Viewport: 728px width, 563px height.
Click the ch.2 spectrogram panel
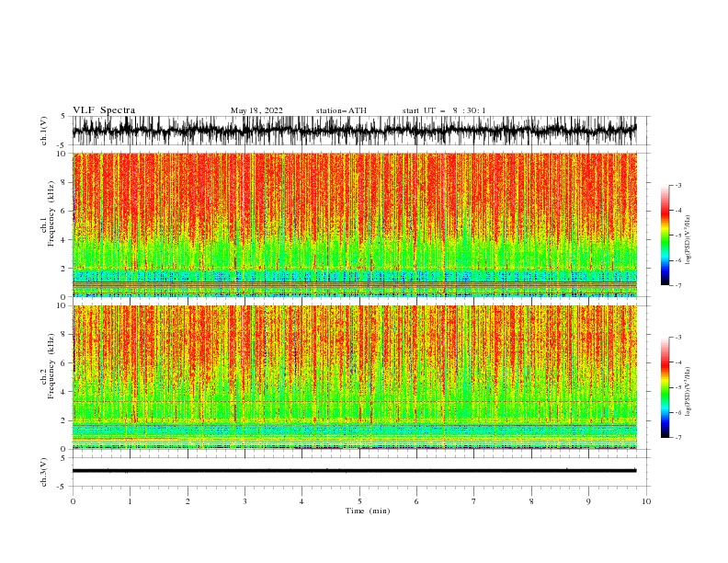point(354,377)
